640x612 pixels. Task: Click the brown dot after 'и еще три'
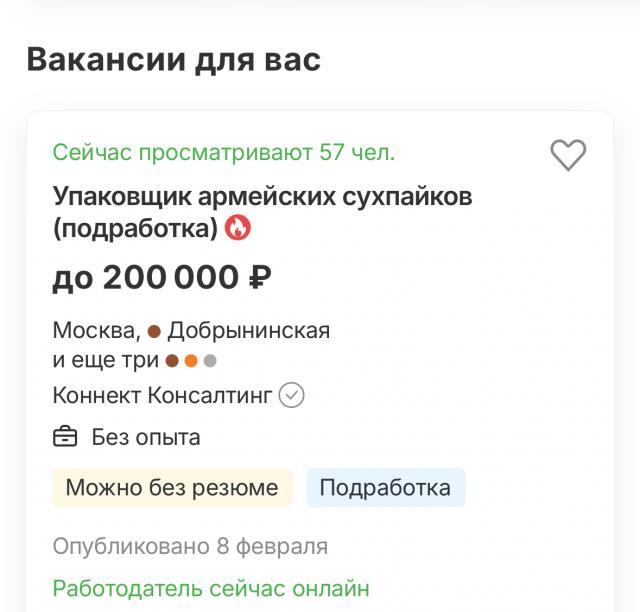pos(172,361)
